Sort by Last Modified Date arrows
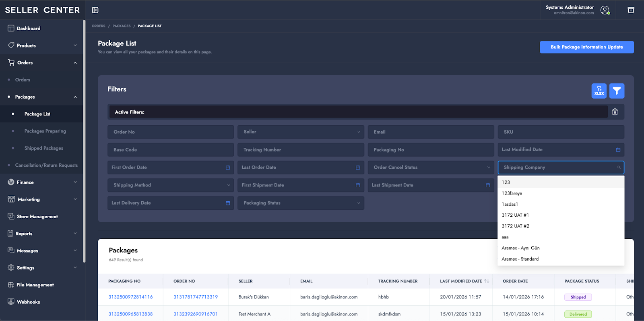 click(x=487, y=281)
